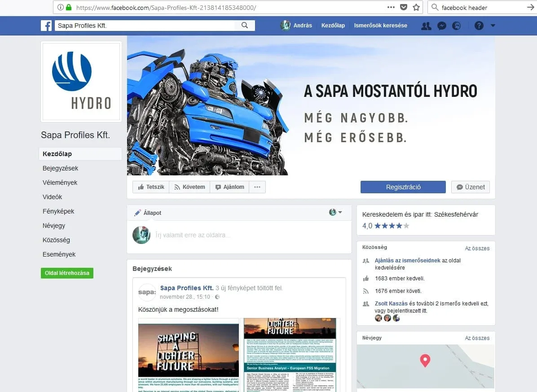Viewport: 537px width, 392px height.
Task: Open the Senior Business Analyst photo
Action: [x=290, y=355]
